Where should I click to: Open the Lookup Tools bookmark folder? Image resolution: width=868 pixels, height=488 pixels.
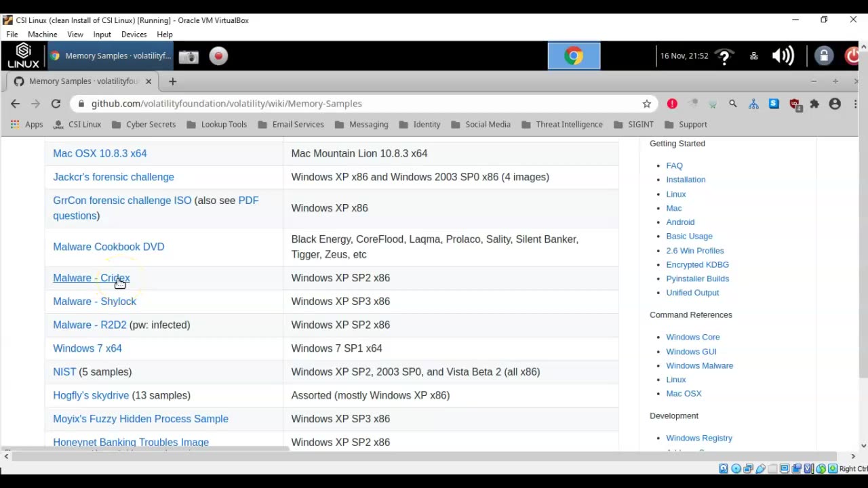pyautogui.click(x=216, y=125)
